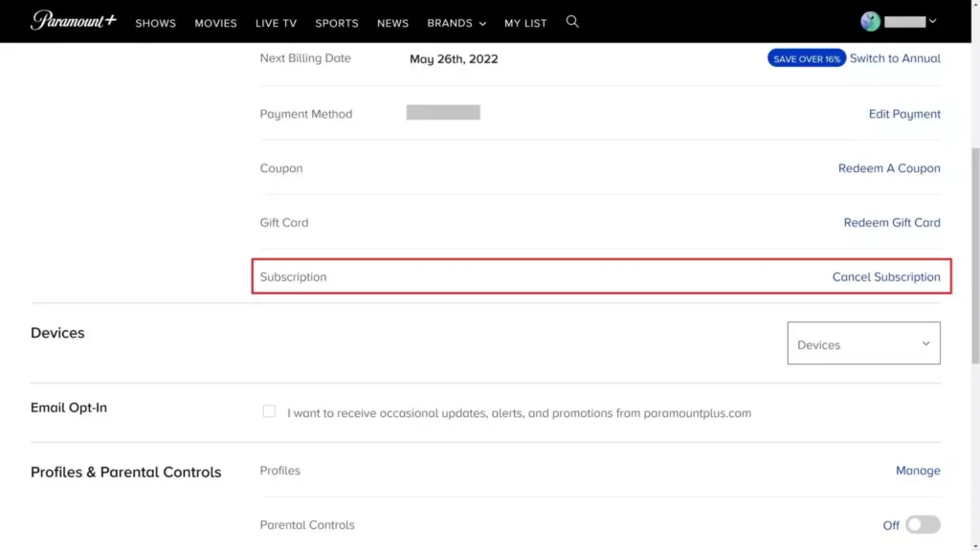
Task: Open the Devices dropdown
Action: 863,343
